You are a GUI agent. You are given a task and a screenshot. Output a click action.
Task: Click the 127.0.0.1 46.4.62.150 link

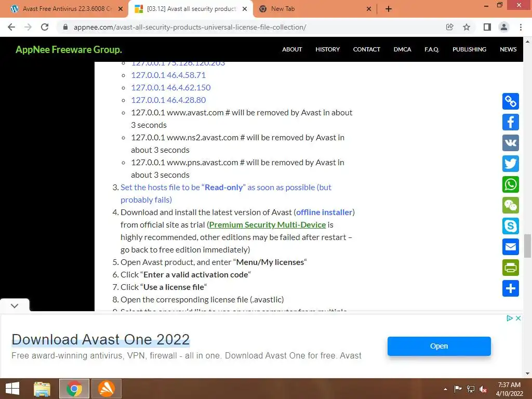coord(170,87)
